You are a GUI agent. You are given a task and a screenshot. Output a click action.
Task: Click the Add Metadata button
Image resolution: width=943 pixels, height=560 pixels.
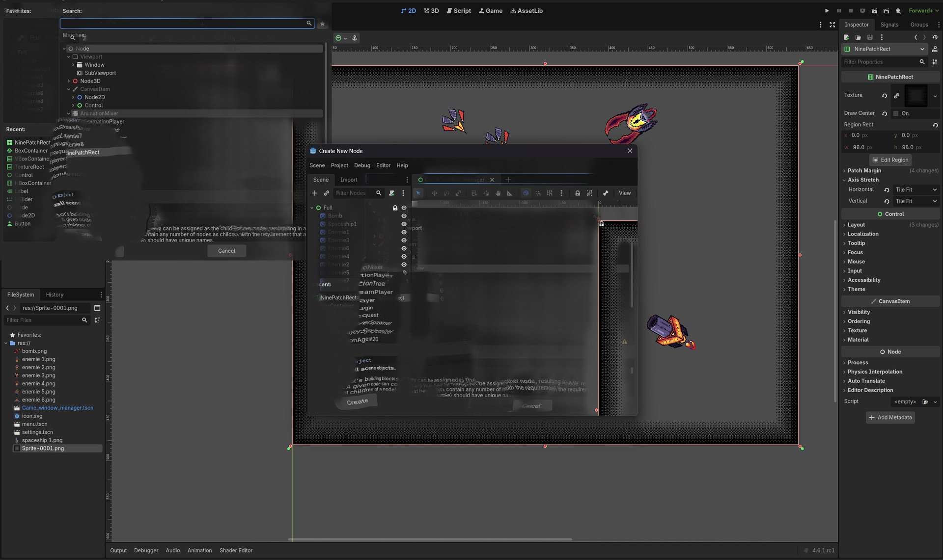click(x=890, y=418)
